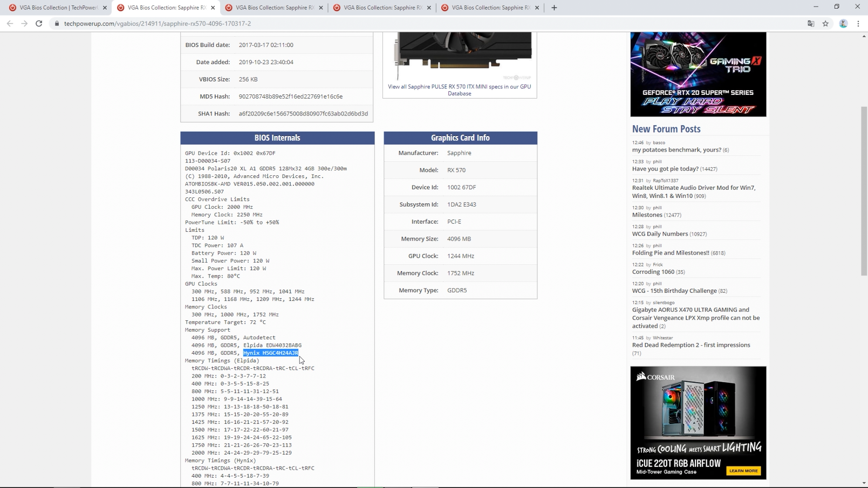Viewport: 868px width, 488px height.
Task: Click the Sapphire graphics card product image
Action: point(463,55)
